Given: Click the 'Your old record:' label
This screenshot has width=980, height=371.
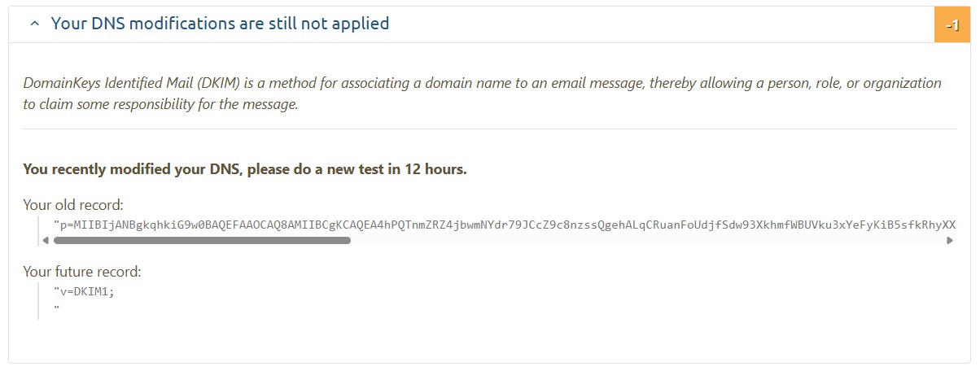Looking at the screenshot, I should [73, 205].
